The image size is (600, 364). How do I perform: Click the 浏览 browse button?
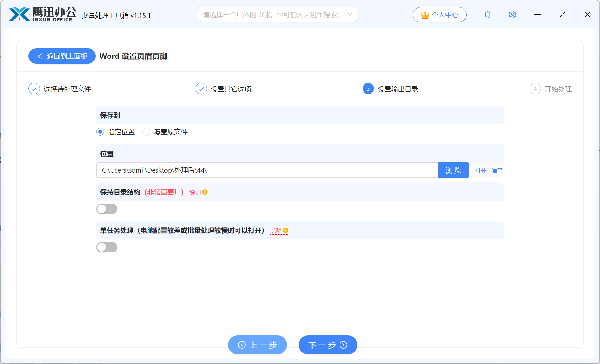[x=453, y=170]
